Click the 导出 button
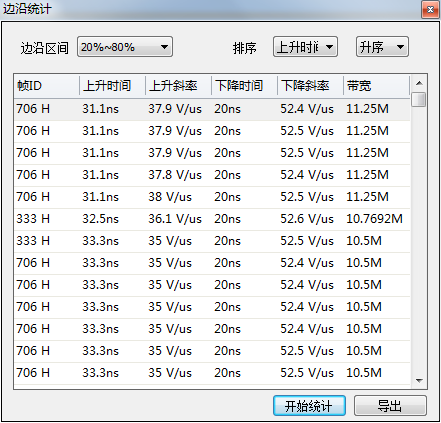 pos(390,406)
